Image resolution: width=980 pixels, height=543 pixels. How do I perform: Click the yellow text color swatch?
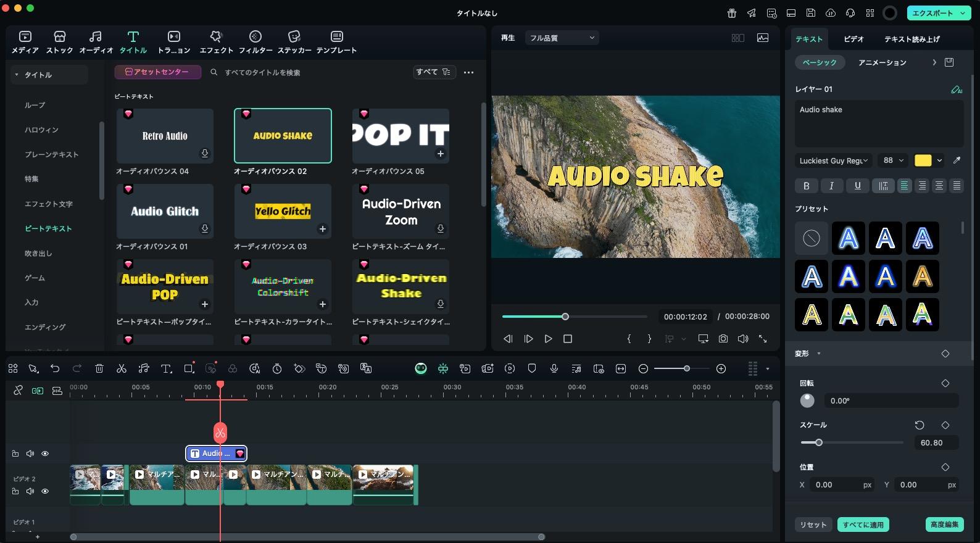[923, 160]
